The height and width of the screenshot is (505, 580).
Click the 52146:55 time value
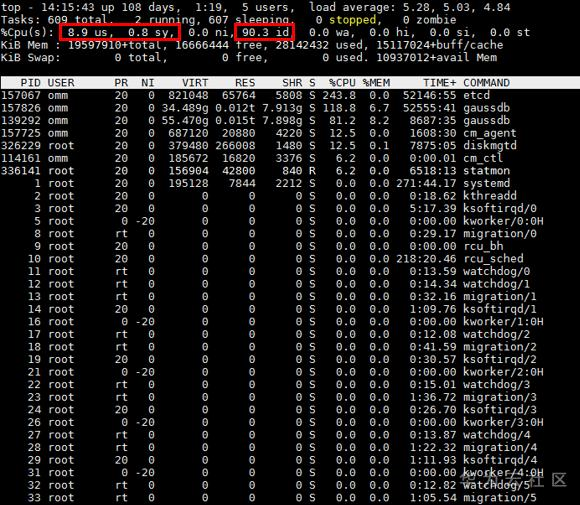click(x=430, y=95)
